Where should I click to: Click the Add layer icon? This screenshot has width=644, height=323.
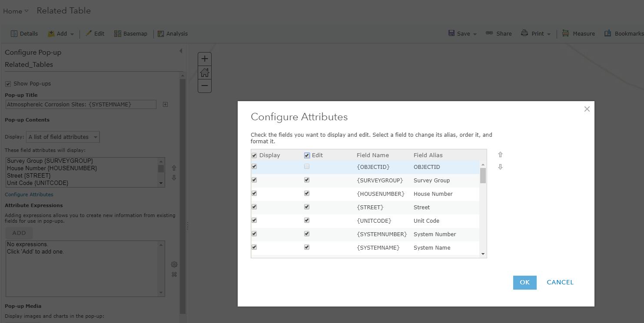51,33
